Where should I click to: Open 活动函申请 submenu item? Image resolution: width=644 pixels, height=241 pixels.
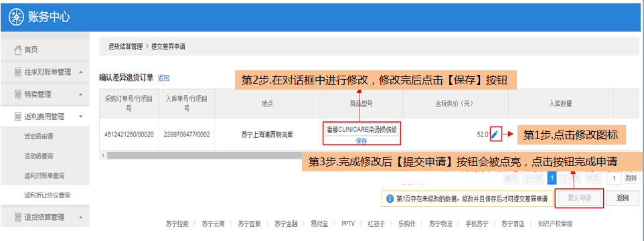pos(39,137)
